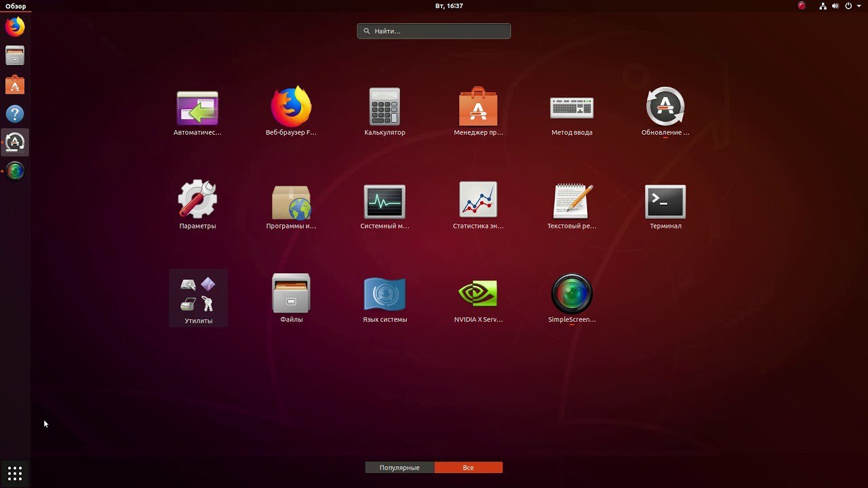Expand the system menu arrow
The image size is (868, 488).
click(x=860, y=6)
